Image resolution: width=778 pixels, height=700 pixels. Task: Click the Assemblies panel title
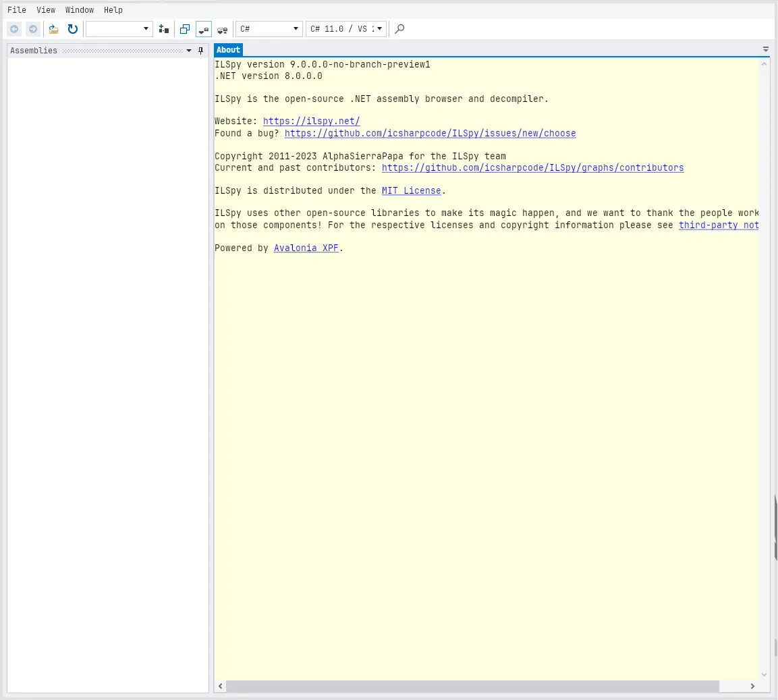(x=34, y=51)
